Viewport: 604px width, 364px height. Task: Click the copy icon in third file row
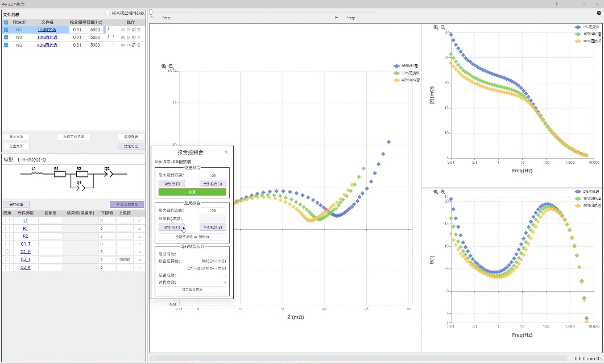[x=134, y=45]
